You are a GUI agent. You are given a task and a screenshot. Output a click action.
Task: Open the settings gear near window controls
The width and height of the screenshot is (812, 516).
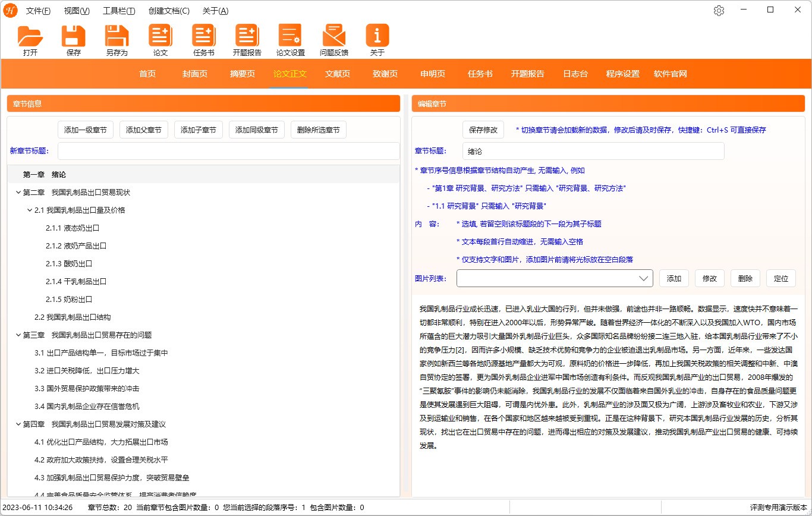719,10
